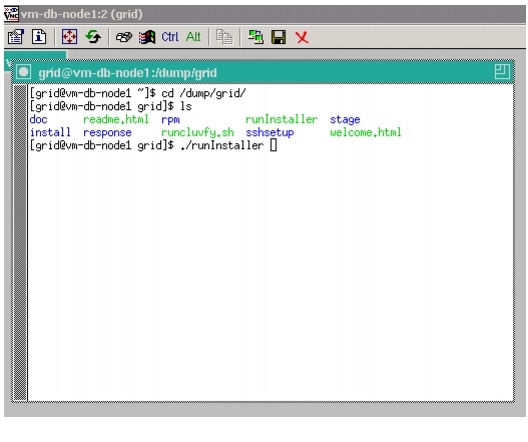528x442 pixels.
Task: Click the terminal cursor after ./runInstaller
Action: 273,145
